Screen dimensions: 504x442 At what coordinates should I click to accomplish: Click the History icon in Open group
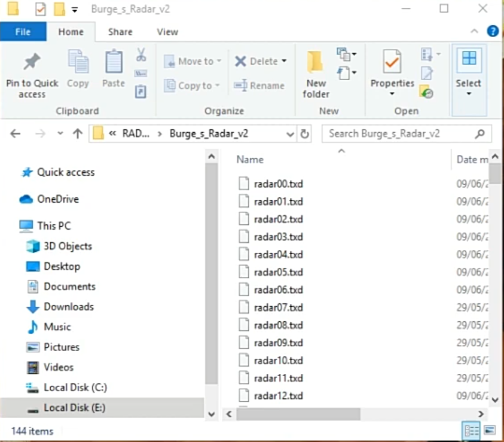click(x=426, y=92)
